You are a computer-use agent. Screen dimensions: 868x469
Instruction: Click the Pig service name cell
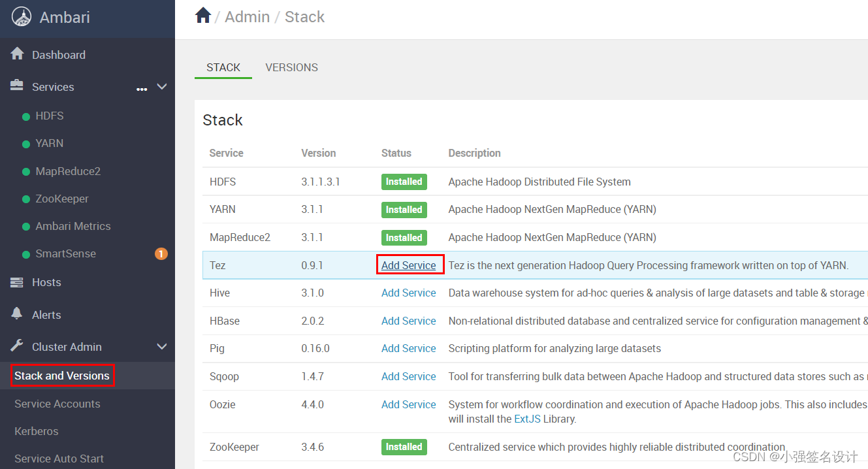(x=217, y=348)
